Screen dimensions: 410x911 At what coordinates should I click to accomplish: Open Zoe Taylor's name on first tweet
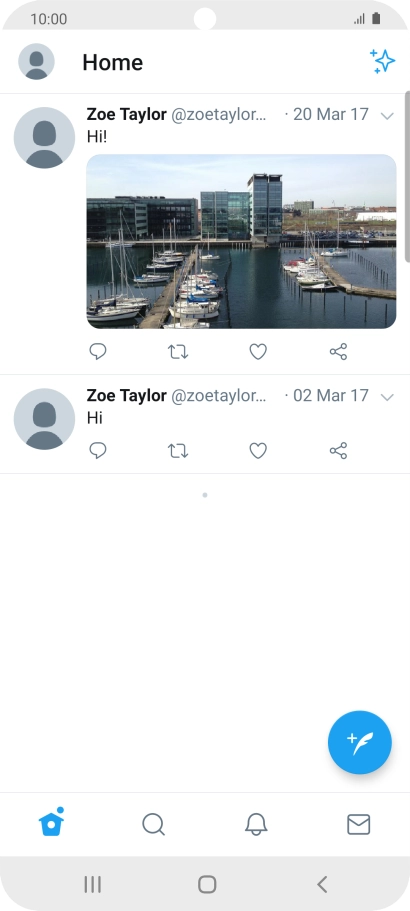(127, 114)
